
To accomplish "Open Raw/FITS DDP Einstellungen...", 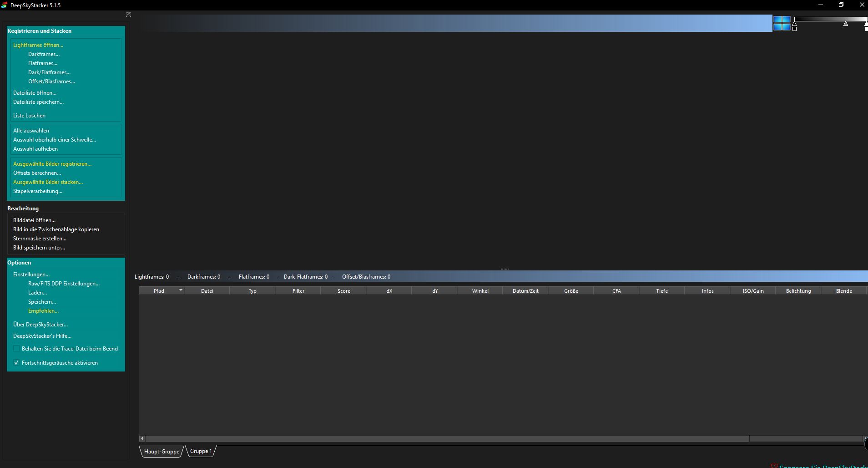I will [x=64, y=284].
